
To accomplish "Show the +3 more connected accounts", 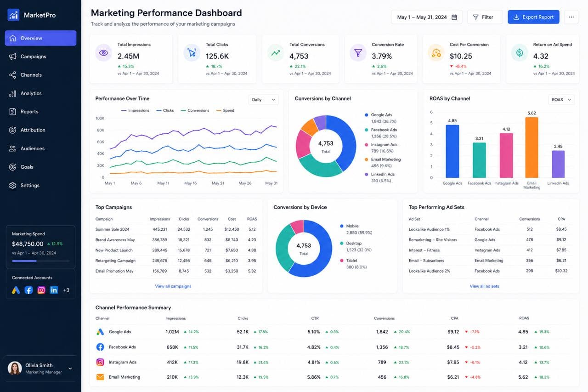I will pyautogui.click(x=66, y=290).
